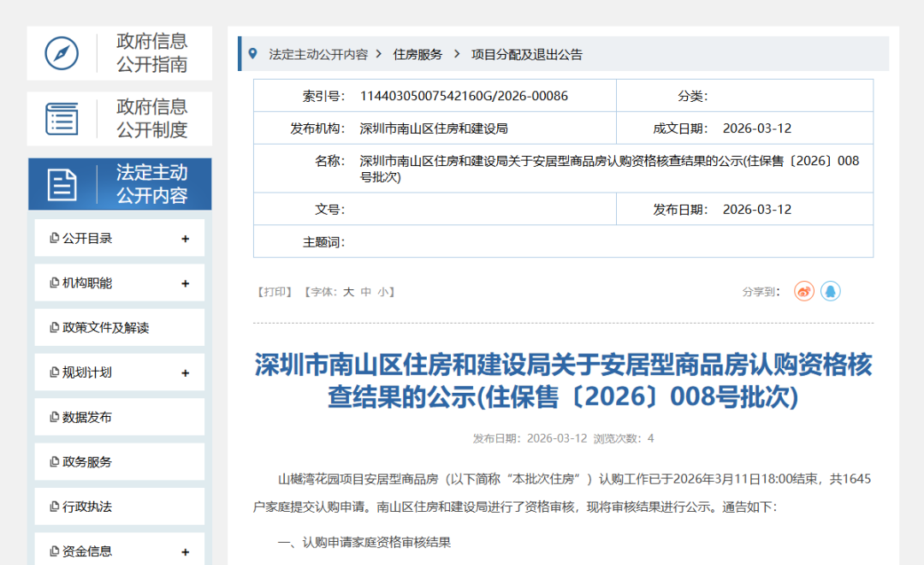Click the small page icon beside 公开目录
Viewport: 924px width, 565px height.
[54, 238]
